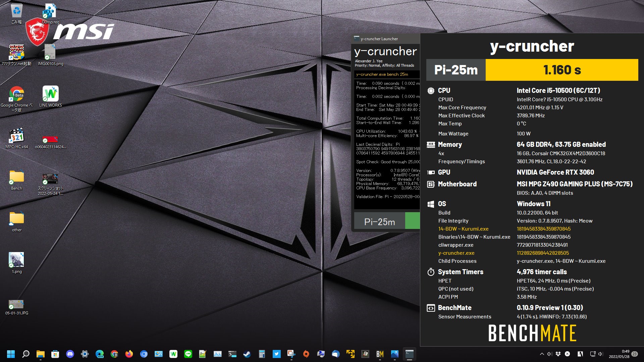Launch the 777タウン.net起動 desktop shortcut
644x362 pixels.
coord(16,55)
